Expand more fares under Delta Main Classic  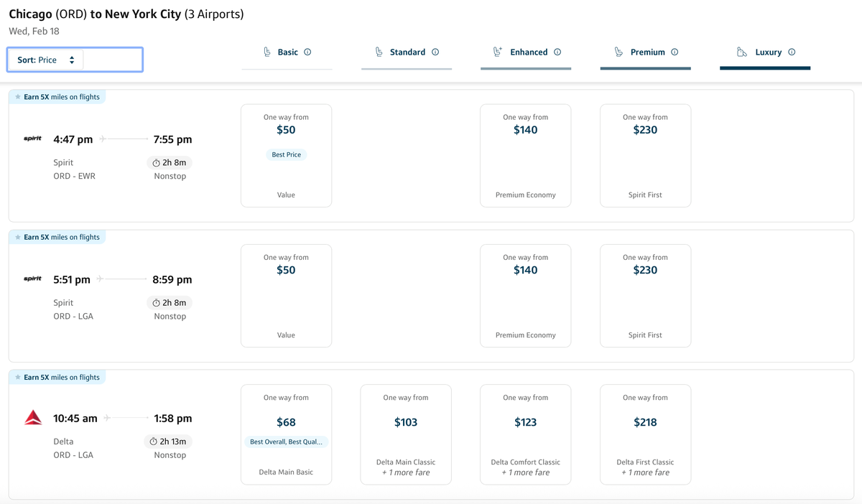[x=406, y=472]
